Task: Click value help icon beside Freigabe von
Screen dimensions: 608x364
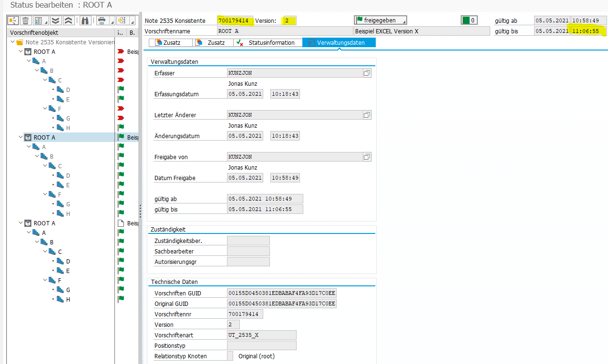Action: pyautogui.click(x=367, y=157)
